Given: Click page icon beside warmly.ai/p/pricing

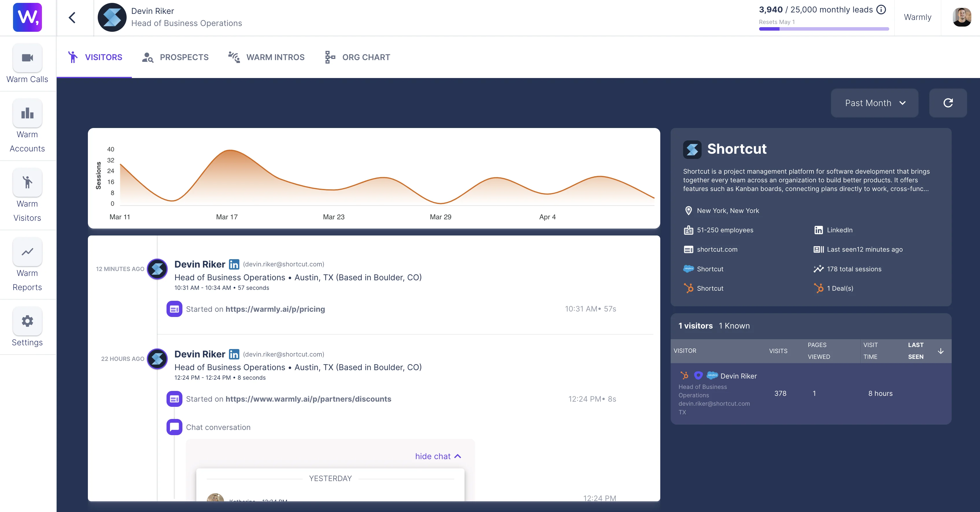Looking at the screenshot, I should click(174, 309).
